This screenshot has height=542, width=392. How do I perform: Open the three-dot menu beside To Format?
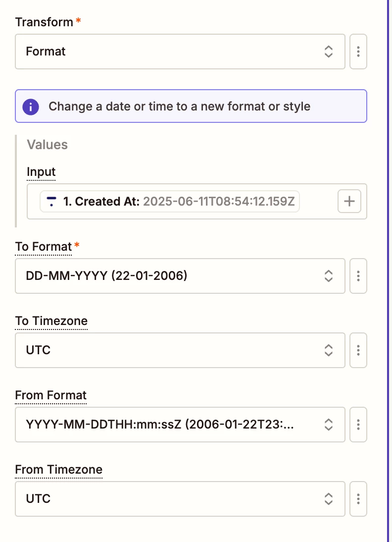point(358,276)
